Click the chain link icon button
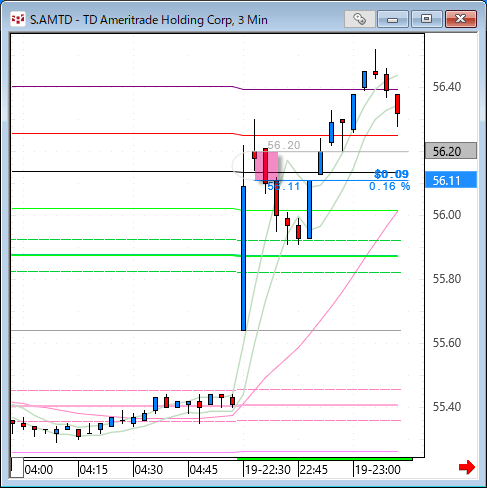487x488 pixels. coord(359,19)
